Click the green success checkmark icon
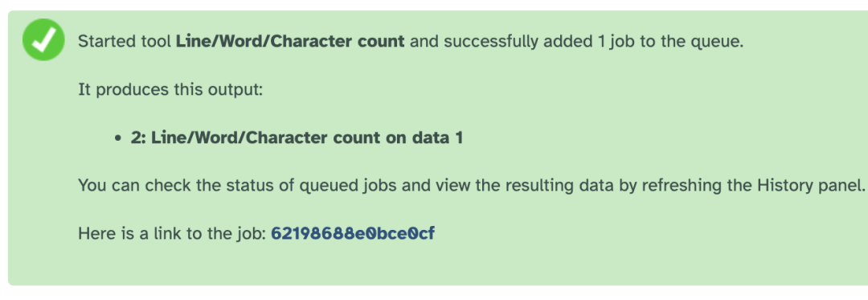868x300 pixels. (x=43, y=40)
